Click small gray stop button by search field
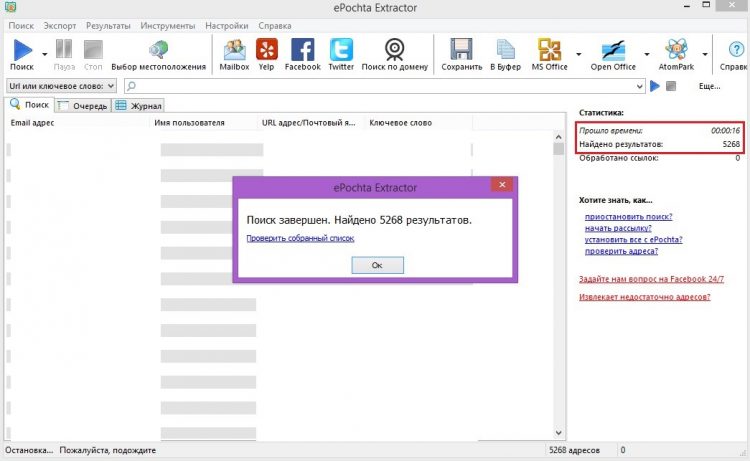Image resolution: width=750 pixels, height=461 pixels. tap(671, 86)
